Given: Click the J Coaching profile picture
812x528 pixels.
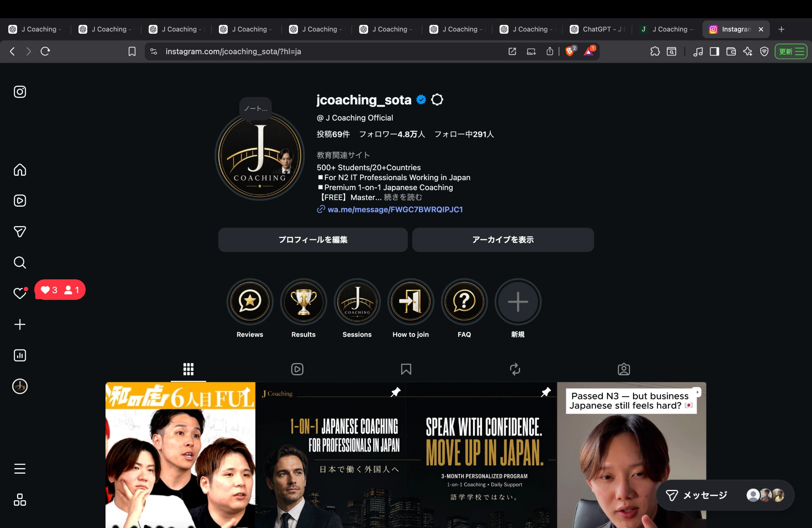Looking at the screenshot, I should 260,156.
